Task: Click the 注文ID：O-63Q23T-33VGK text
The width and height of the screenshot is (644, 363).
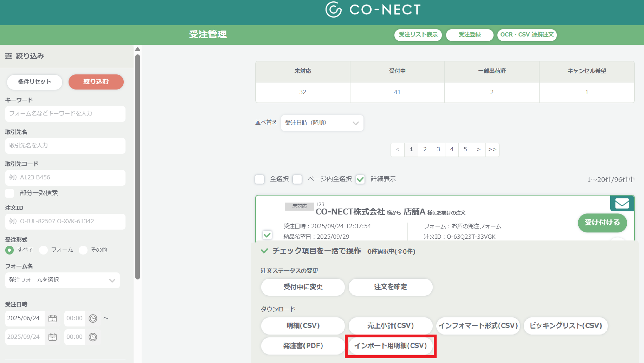Action: pyautogui.click(x=459, y=237)
